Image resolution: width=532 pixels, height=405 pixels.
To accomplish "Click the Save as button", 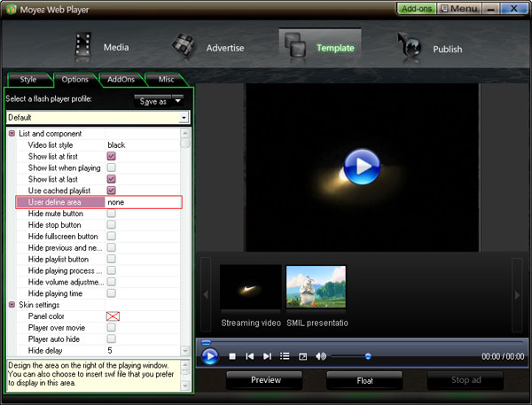I will 153,101.
